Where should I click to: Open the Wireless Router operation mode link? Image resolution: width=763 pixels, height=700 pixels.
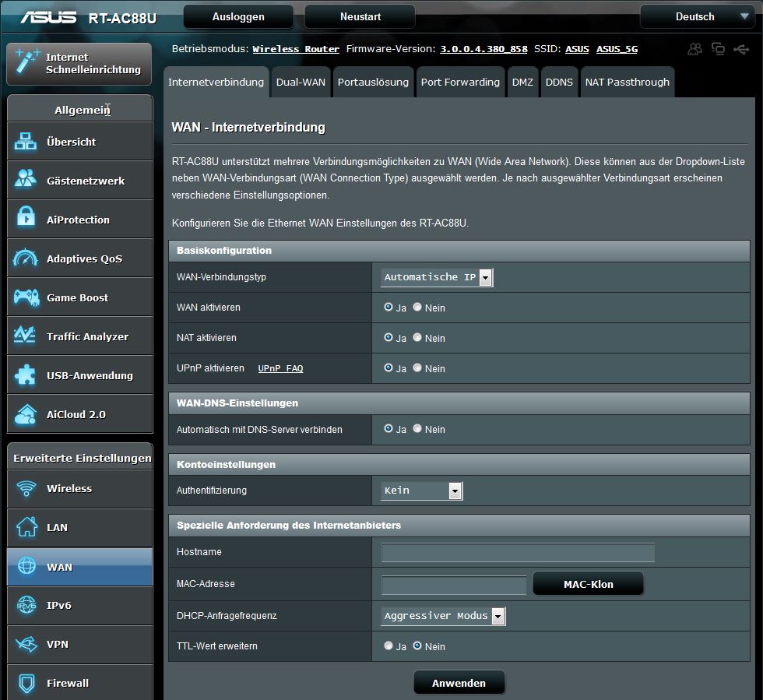point(296,49)
